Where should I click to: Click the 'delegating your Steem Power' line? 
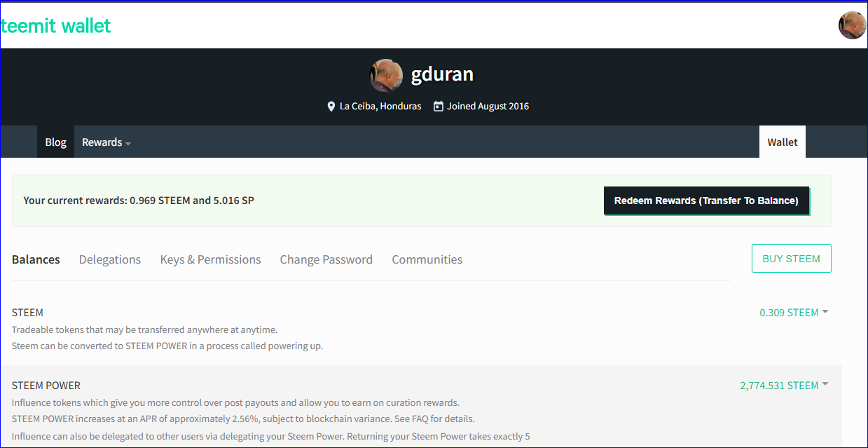[x=270, y=437]
